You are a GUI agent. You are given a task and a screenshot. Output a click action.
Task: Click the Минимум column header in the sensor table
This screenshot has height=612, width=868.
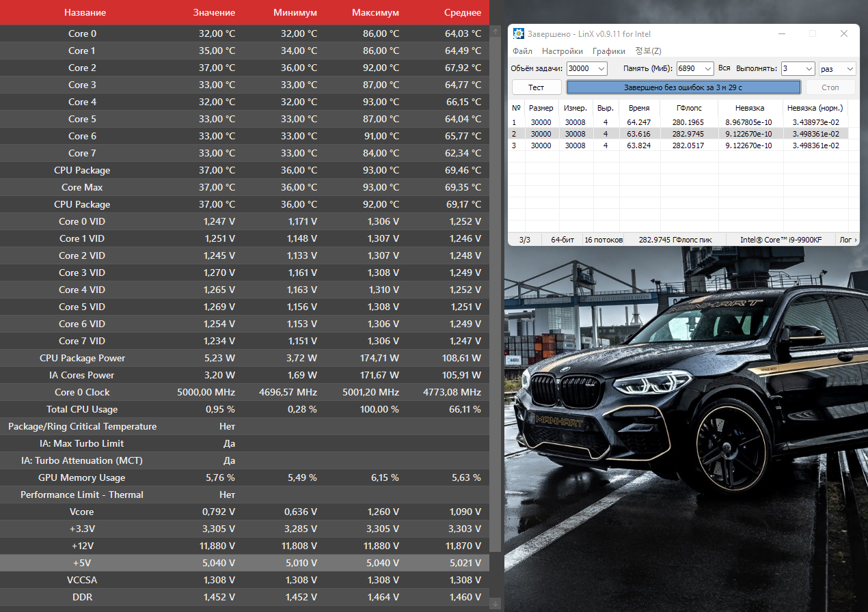pyautogui.click(x=295, y=12)
